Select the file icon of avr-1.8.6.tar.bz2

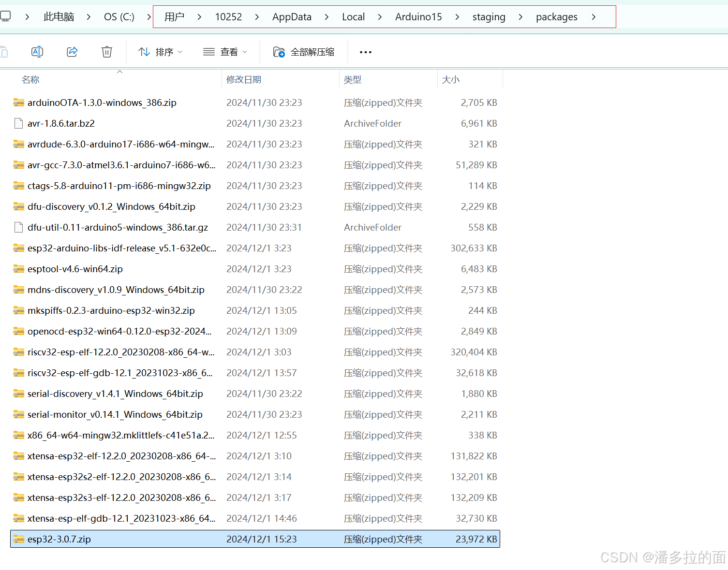[19, 123]
